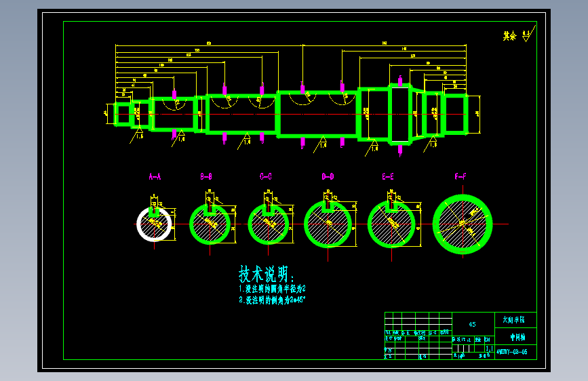Pick the D-D keyway cross-section circle

[x=328, y=224]
